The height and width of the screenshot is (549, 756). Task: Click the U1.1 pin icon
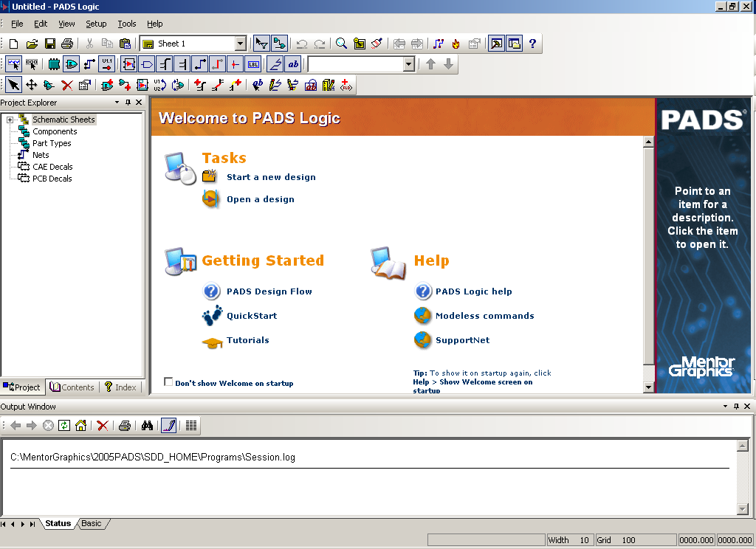click(x=107, y=64)
